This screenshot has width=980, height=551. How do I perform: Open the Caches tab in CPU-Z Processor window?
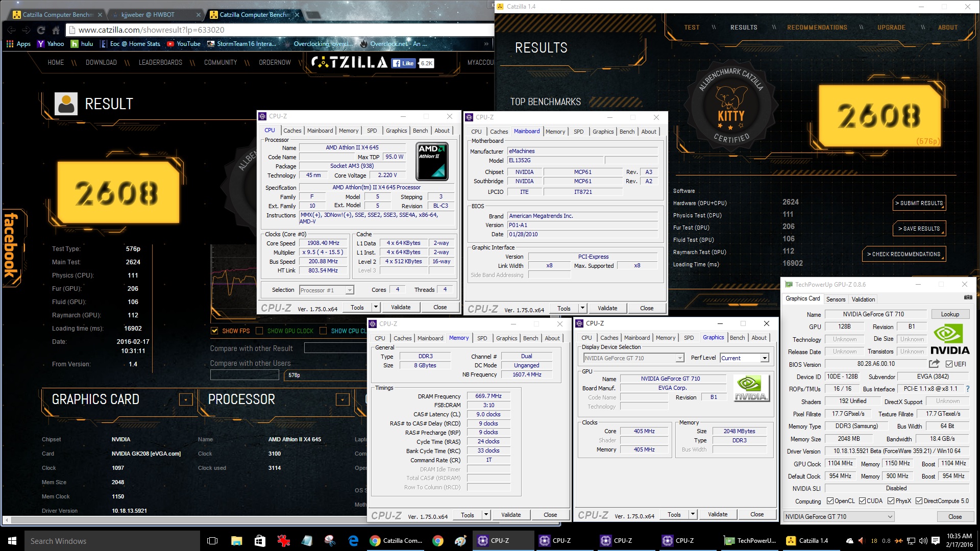click(x=292, y=131)
